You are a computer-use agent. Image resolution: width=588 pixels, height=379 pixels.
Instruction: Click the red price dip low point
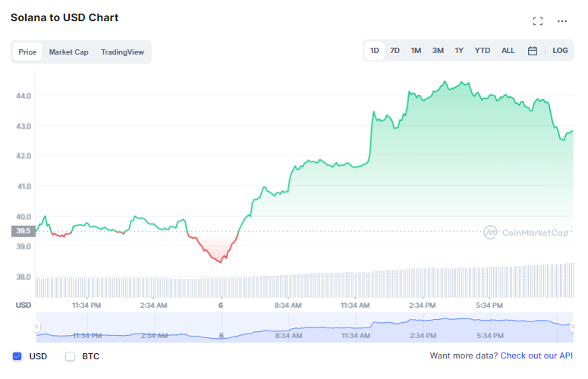(x=221, y=262)
